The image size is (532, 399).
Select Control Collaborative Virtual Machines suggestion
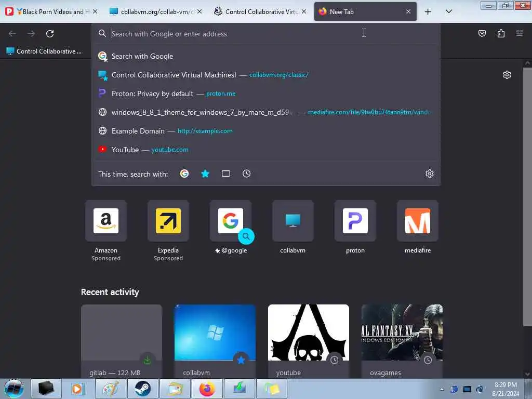266,75
